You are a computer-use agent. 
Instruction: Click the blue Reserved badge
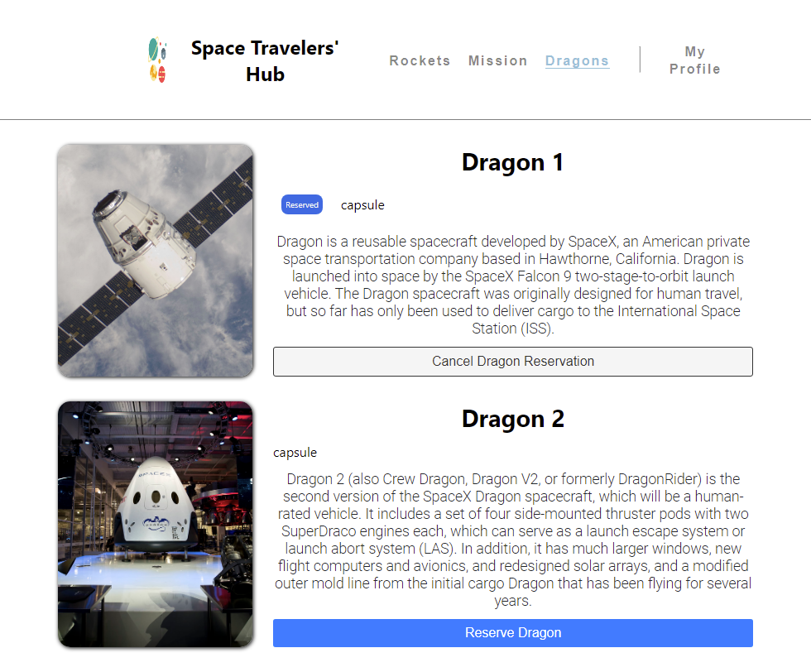click(x=302, y=205)
